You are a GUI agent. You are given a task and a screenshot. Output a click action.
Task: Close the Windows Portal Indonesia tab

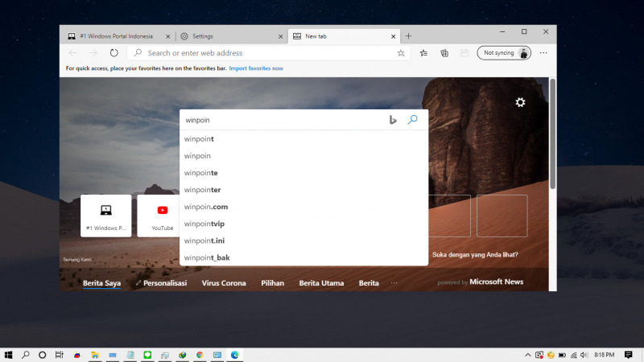point(168,36)
